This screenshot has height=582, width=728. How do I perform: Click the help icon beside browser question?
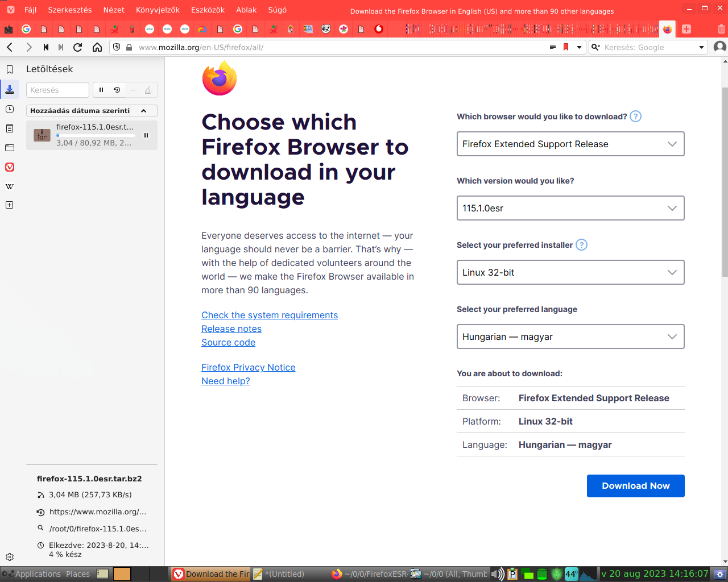tap(636, 117)
